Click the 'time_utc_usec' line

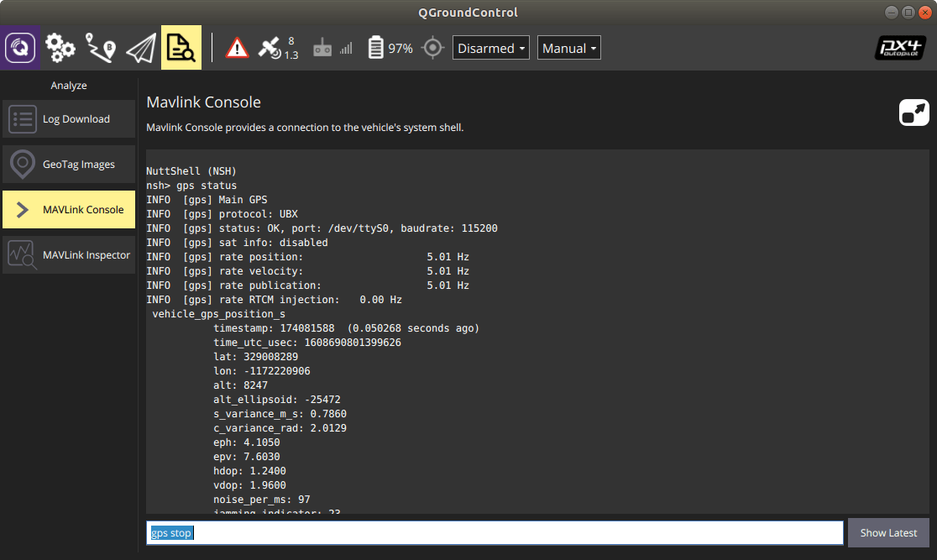(307, 343)
